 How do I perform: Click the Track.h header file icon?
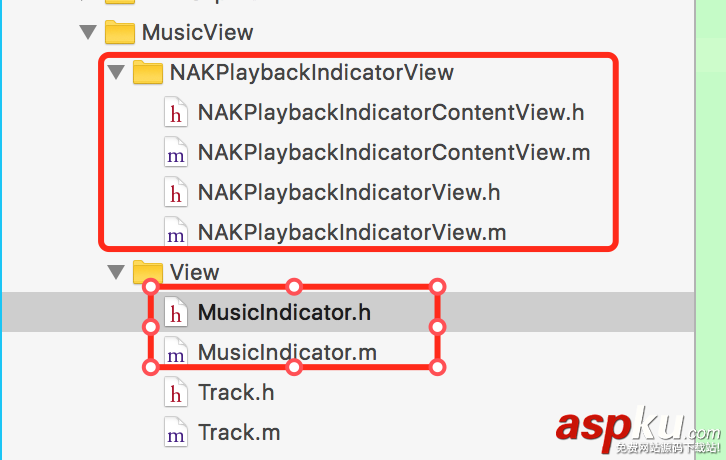point(176,393)
